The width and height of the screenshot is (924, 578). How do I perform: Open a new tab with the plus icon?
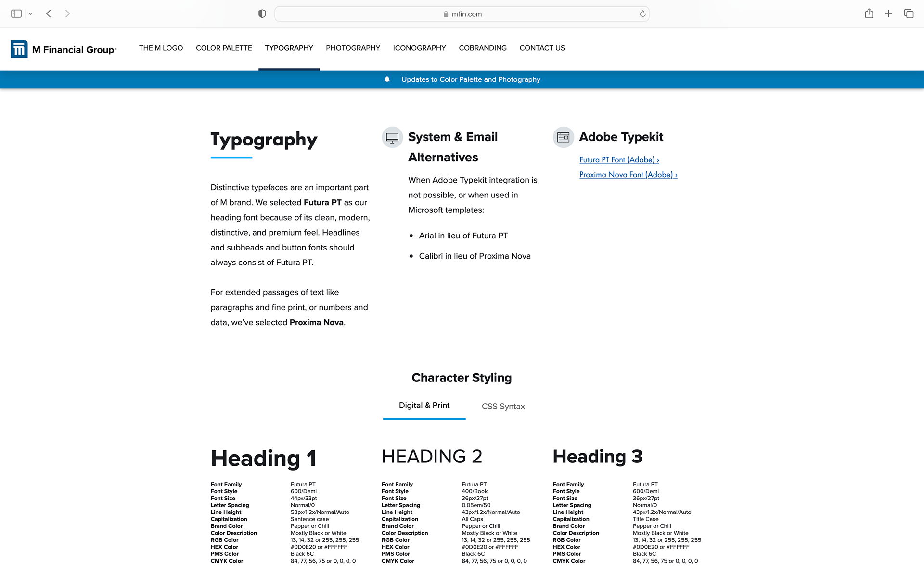888,13
